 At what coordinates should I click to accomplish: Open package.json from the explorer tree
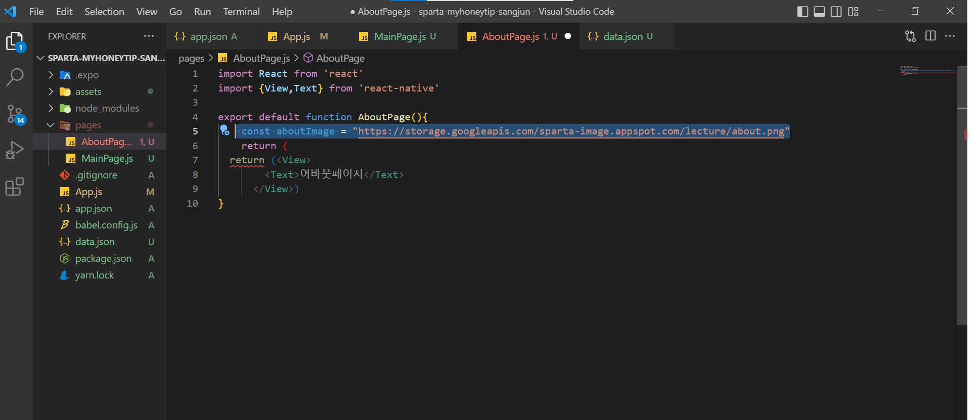[100, 258]
